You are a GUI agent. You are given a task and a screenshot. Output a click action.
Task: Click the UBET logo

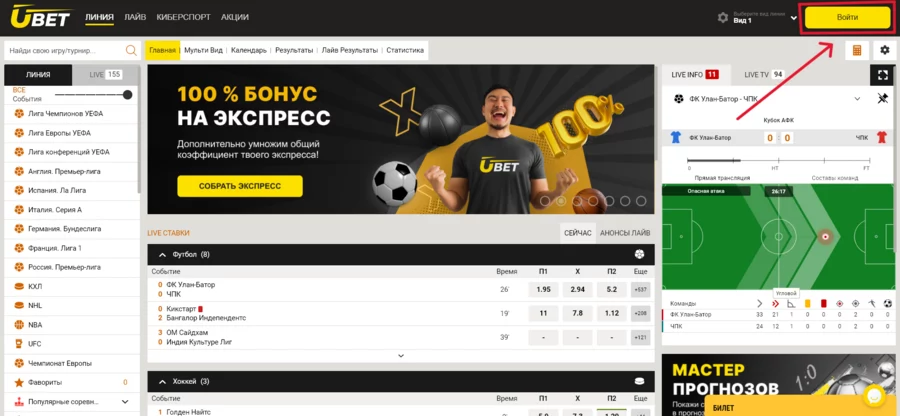(x=40, y=17)
